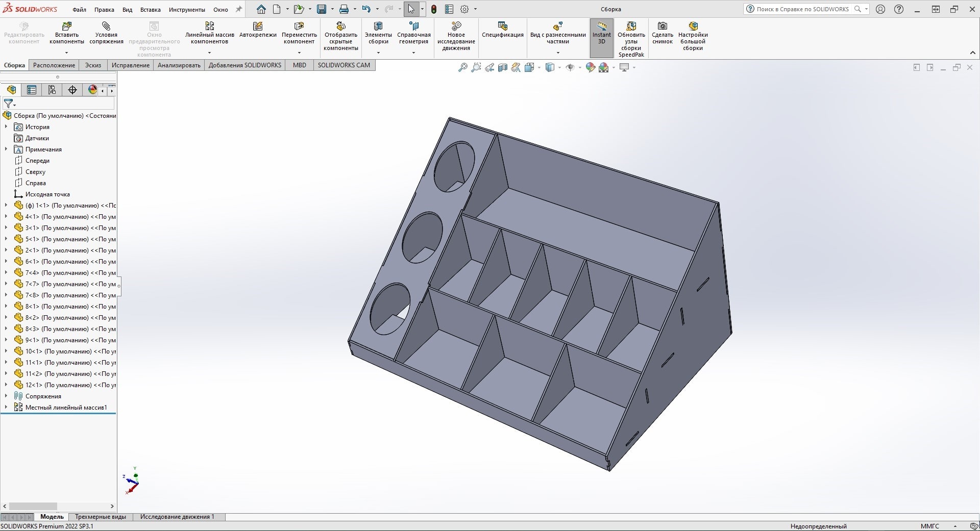980x531 pixels.
Task: Expand the История tree node
Action: coord(6,127)
